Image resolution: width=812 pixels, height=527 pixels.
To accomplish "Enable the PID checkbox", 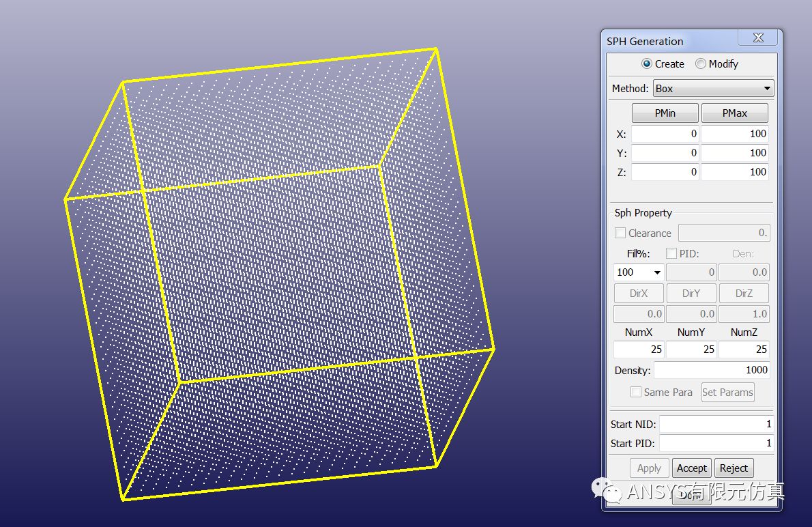I will [x=671, y=253].
